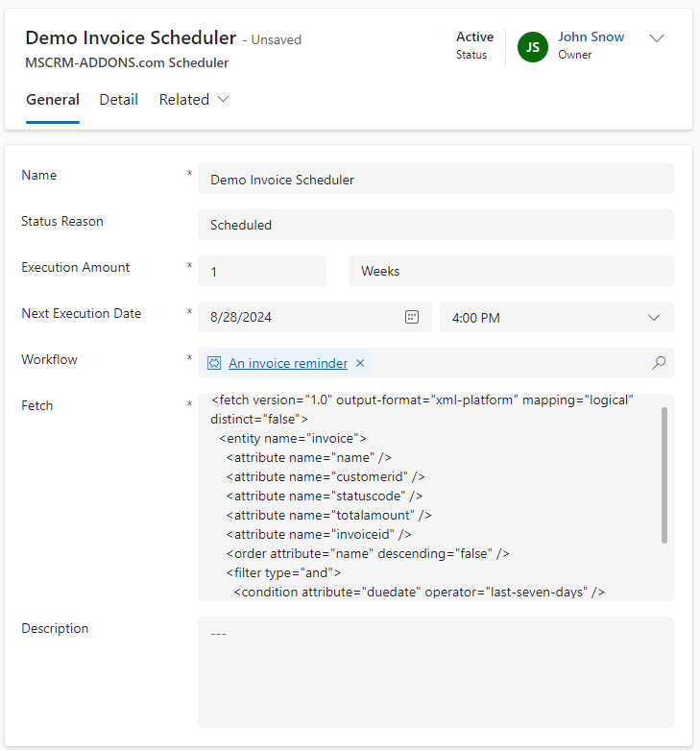Click the Workflow lookup search magnifier
This screenshot has height=751, width=700.
point(659,363)
